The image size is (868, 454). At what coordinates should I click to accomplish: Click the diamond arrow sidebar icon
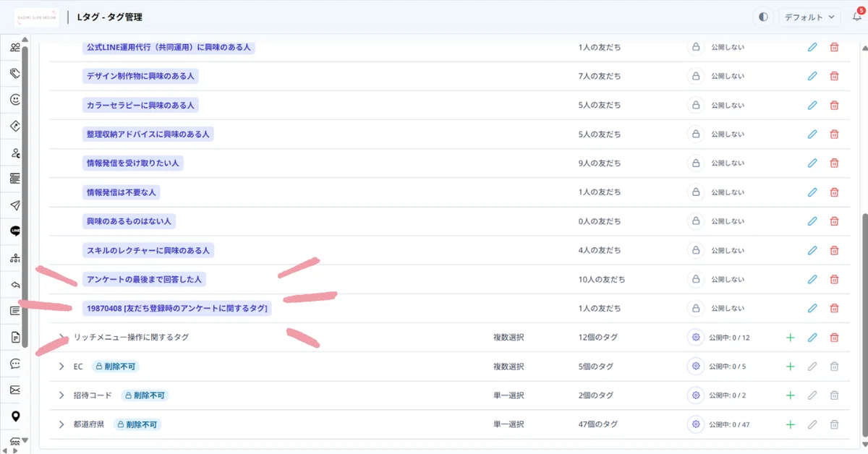point(15,126)
